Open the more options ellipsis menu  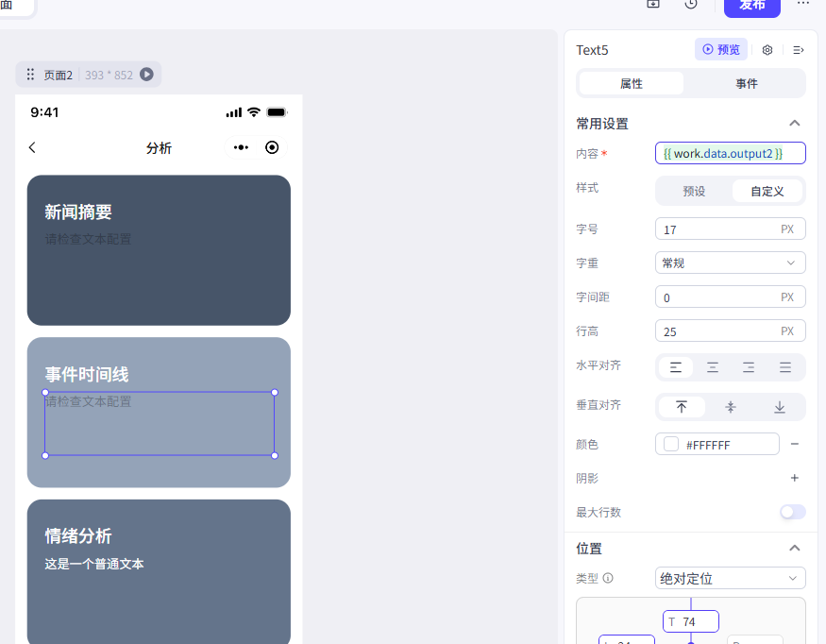tap(803, 5)
